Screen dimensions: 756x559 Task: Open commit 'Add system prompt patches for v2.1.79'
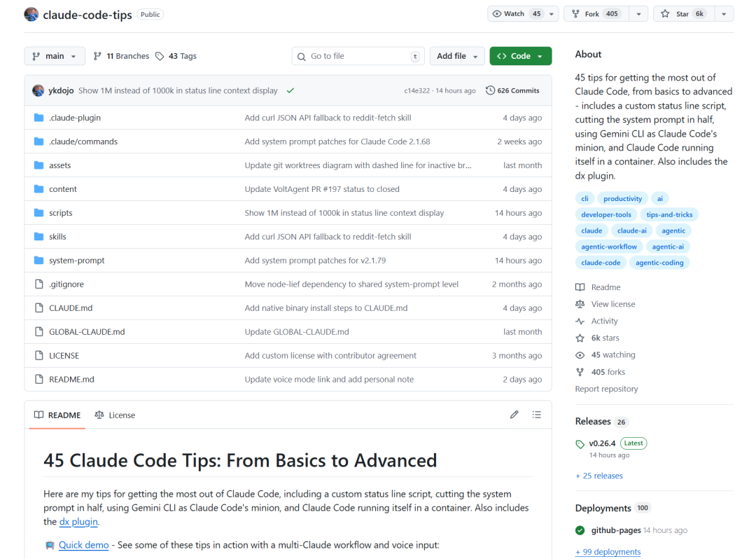point(315,261)
